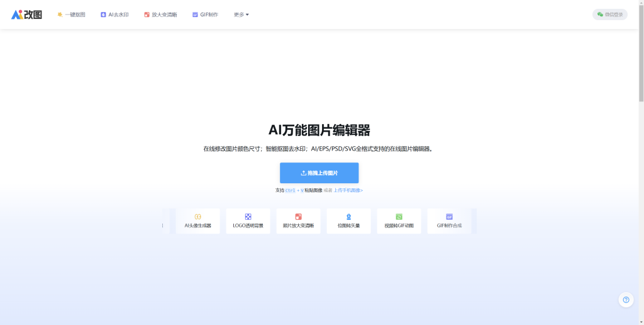This screenshot has width=644, height=325.
Task: Open the 上传手机图像 link
Action: [348, 190]
